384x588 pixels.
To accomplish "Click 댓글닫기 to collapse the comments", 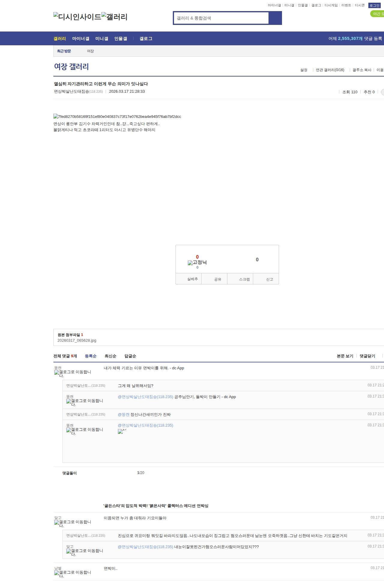I will pos(367,356).
